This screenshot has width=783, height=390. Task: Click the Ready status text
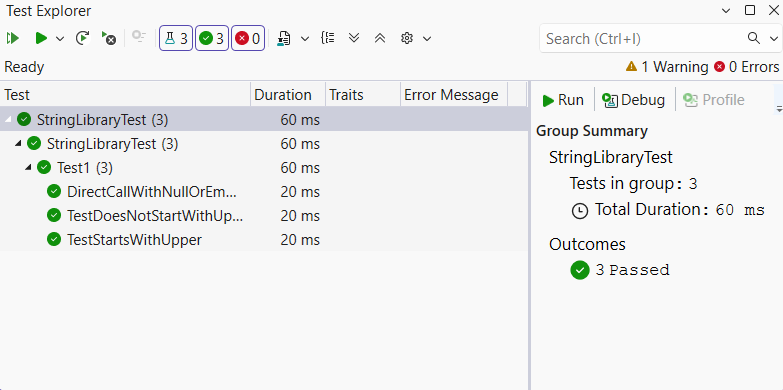[24, 67]
